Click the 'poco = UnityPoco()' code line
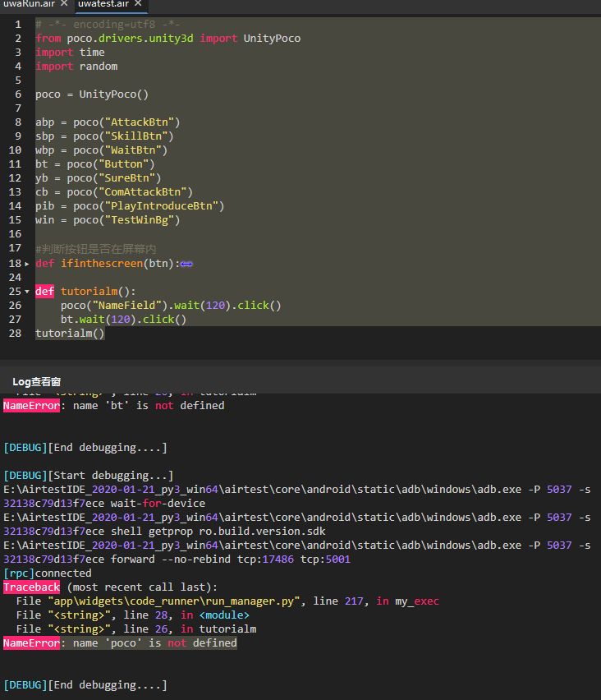601x700 pixels. click(92, 94)
